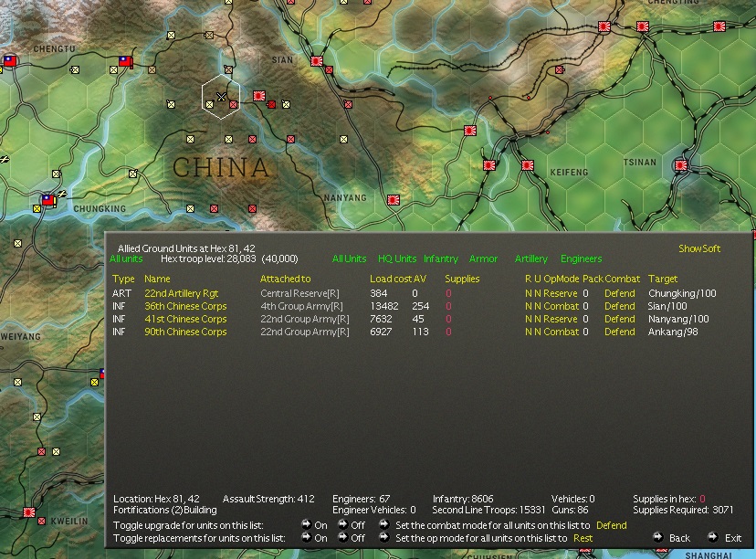Sort list by Name column header
This screenshot has height=559, width=756.
[157, 279]
